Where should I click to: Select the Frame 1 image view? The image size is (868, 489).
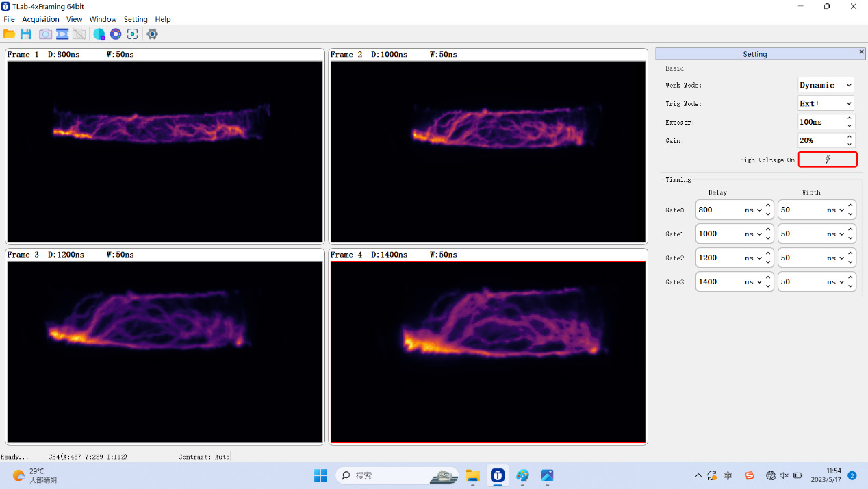coord(164,151)
